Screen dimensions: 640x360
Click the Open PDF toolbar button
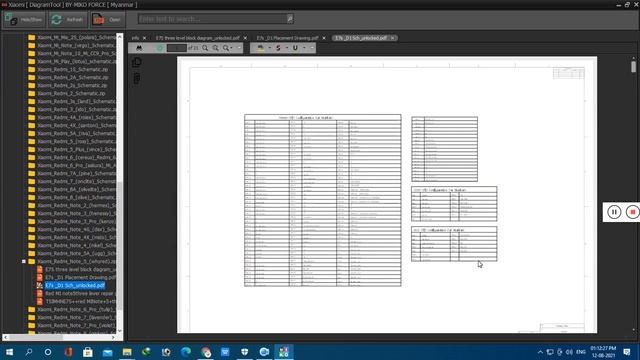click(x=107, y=19)
